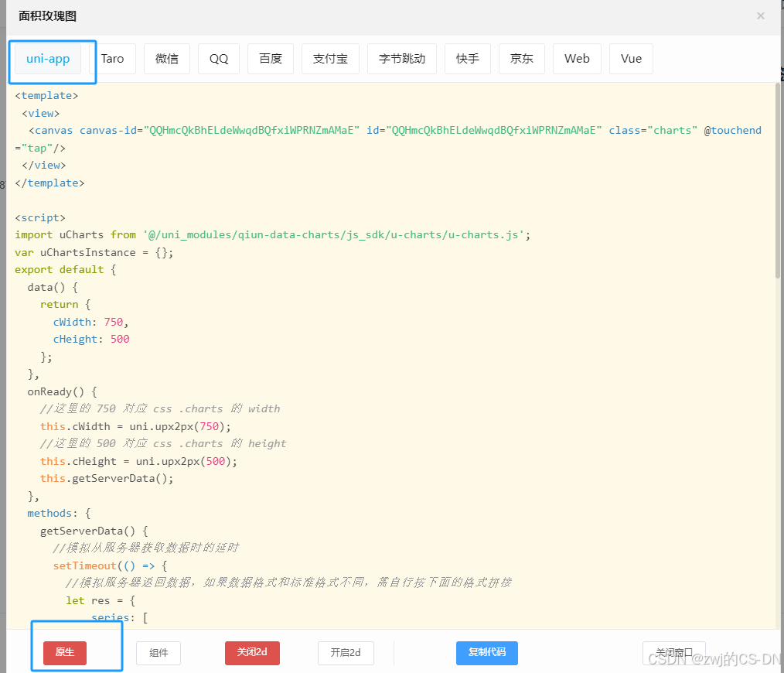The width and height of the screenshot is (784, 673).
Task: Switch to the QQ tab
Action: pos(219,59)
